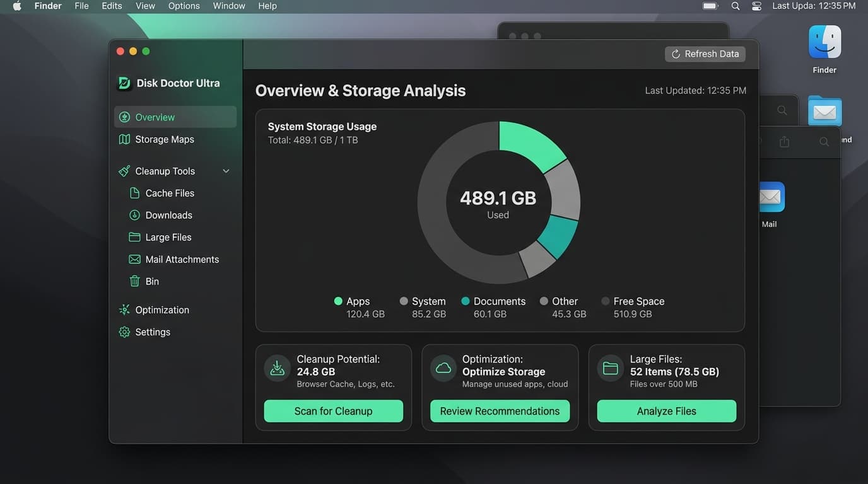Screen dimensions: 868x484
Task: Click the Review Recommendations button
Action: 500,411
